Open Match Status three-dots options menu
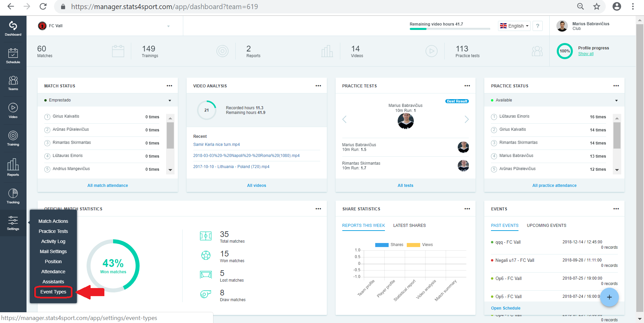 point(169,86)
